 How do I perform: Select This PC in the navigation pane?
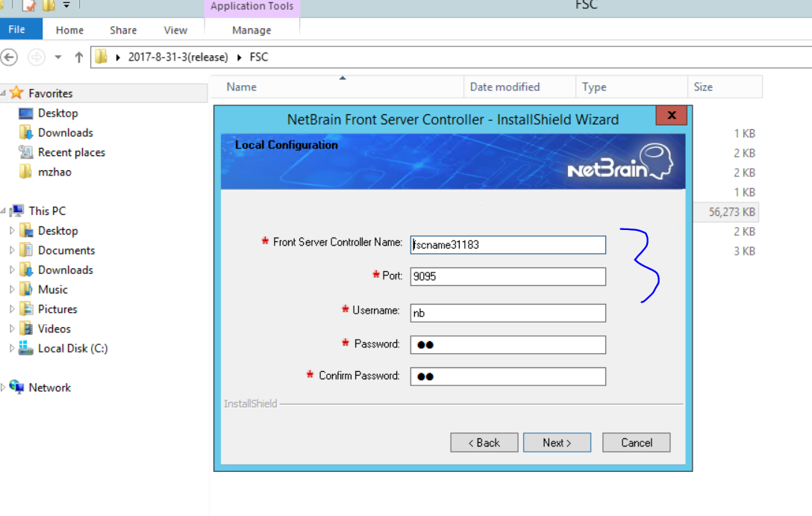coord(47,211)
